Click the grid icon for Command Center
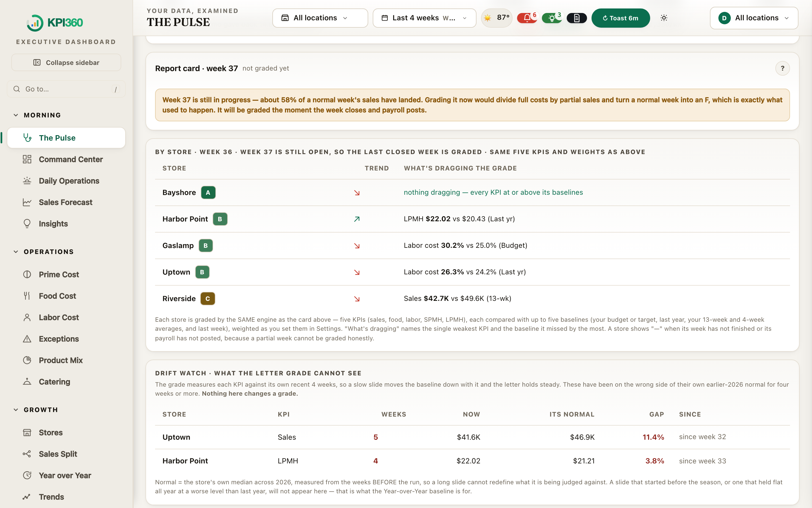Screen dimensions: 812x508 [x=27, y=159]
